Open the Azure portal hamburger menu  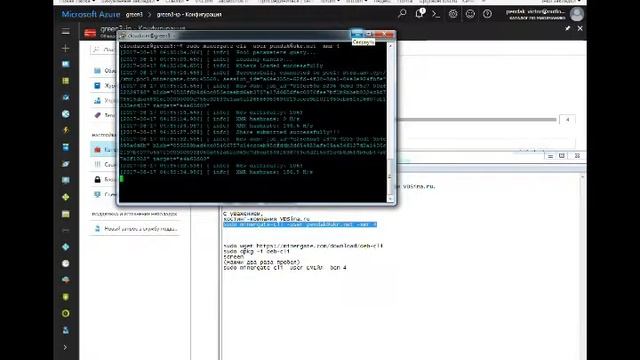click(x=65, y=31)
